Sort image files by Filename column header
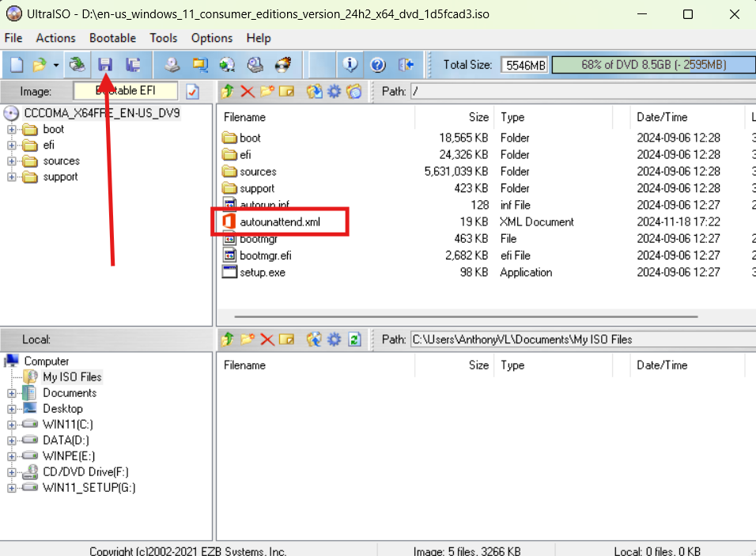Image resolution: width=756 pixels, height=556 pixels. (x=244, y=117)
